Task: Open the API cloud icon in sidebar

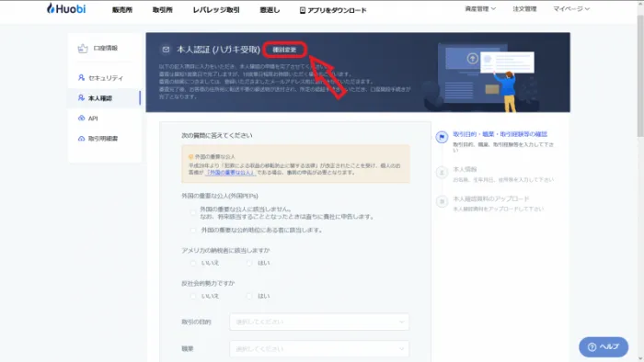Action: pos(81,119)
